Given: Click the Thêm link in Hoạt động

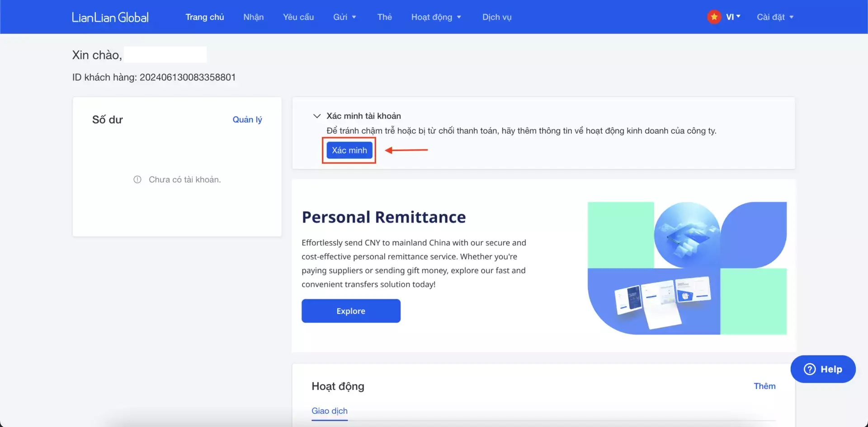Looking at the screenshot, I should click(764, 386).
